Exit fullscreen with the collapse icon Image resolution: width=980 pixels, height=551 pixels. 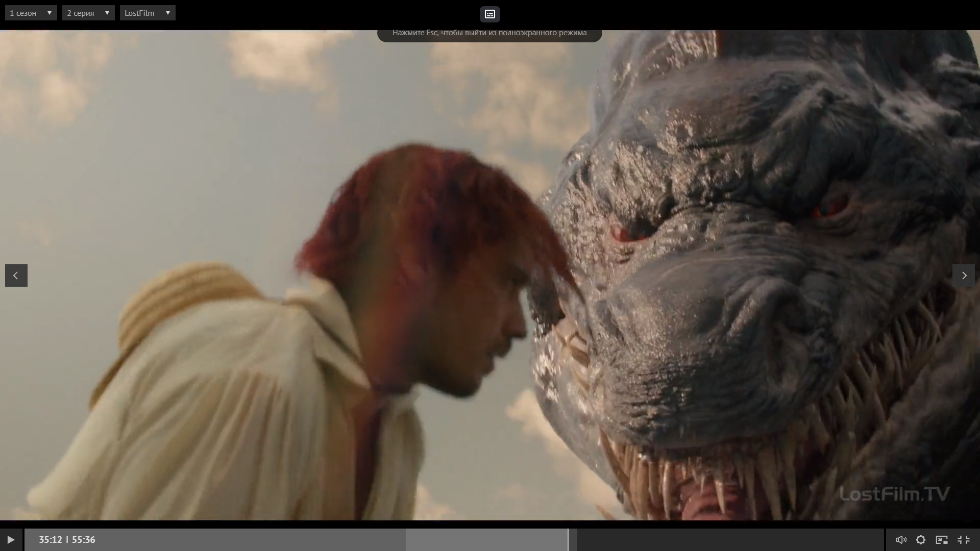(963, 540)
